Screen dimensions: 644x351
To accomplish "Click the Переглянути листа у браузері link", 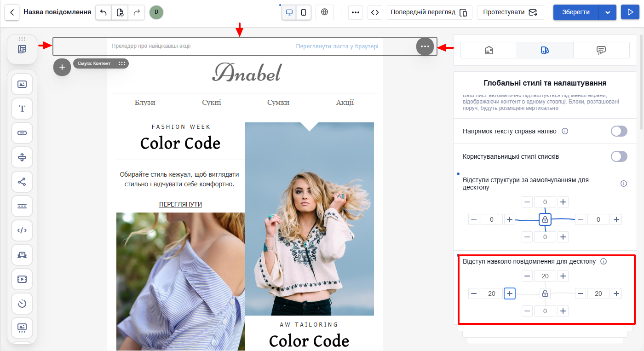I will 337,46.
